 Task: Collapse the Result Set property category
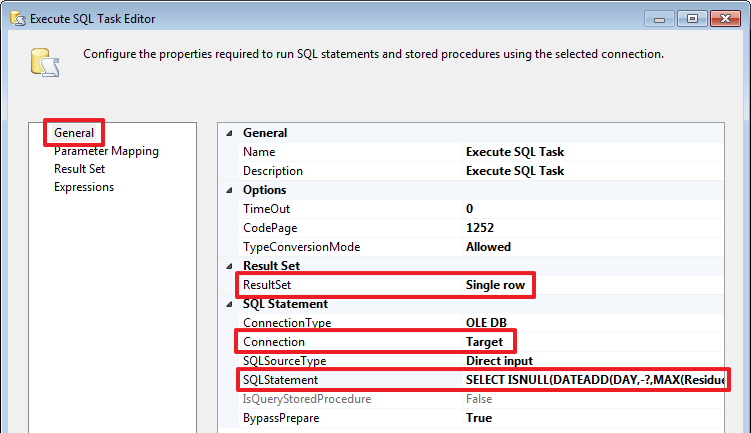[x=229, y=266]
